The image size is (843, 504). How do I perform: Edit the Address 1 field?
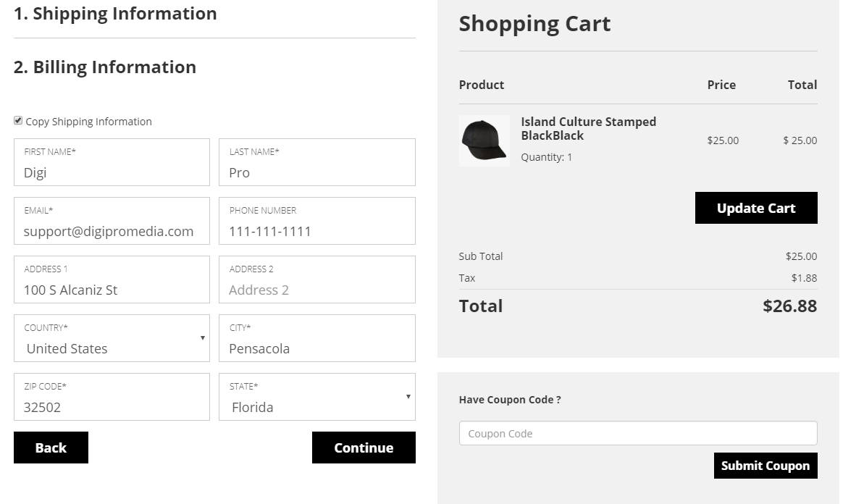click(112, 290)
